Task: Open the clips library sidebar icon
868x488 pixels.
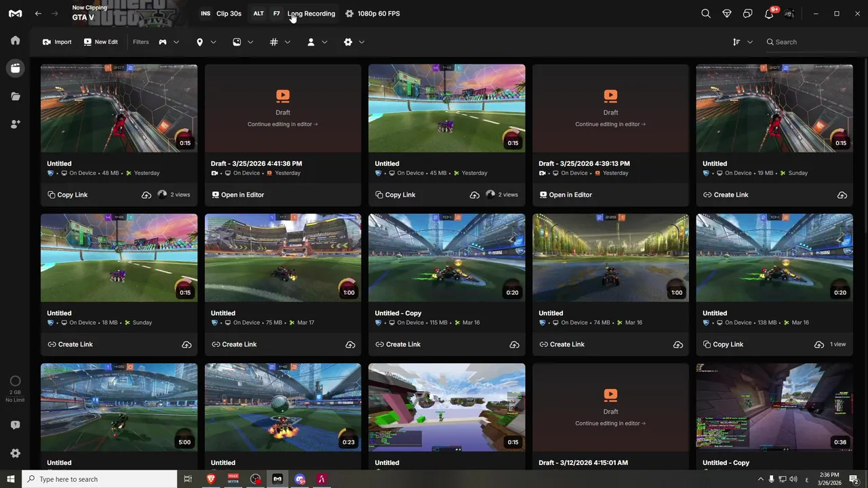Action: click(15, 68)
